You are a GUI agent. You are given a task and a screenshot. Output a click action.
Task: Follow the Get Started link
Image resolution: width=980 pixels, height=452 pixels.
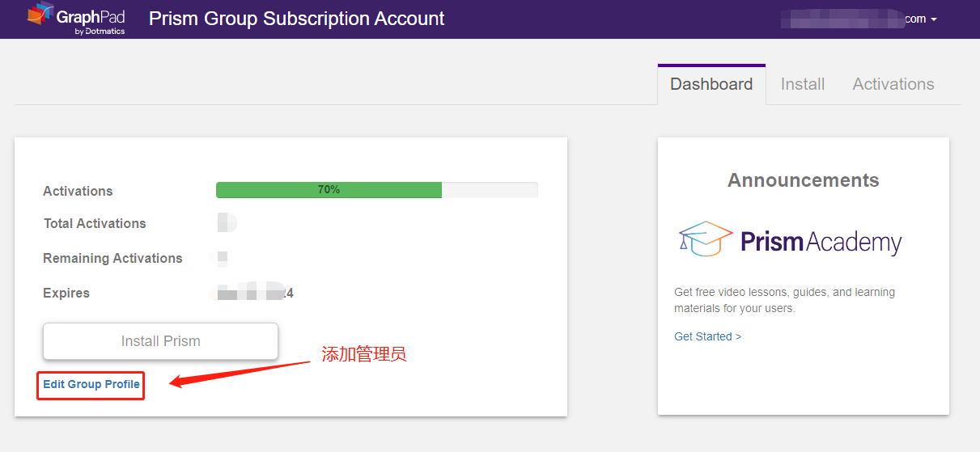point(707,336)
